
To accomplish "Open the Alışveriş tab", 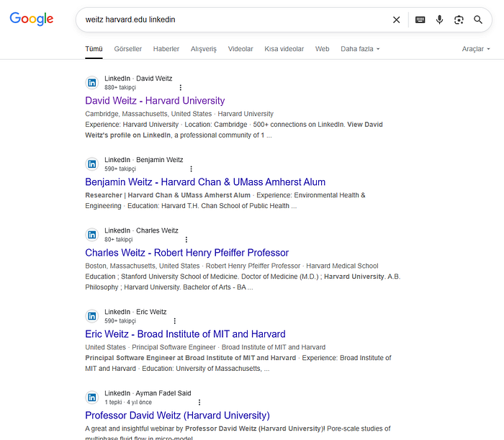I will 204,49.
